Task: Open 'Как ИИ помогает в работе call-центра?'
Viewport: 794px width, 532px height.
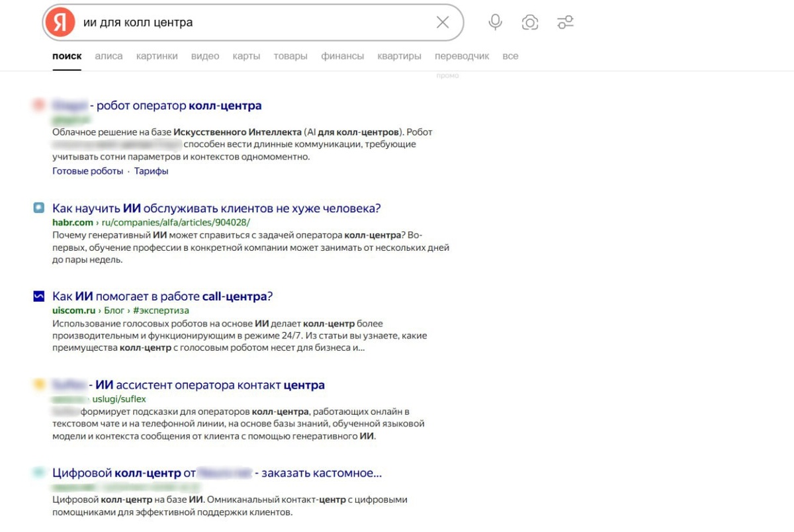Action: coord(162,296)
